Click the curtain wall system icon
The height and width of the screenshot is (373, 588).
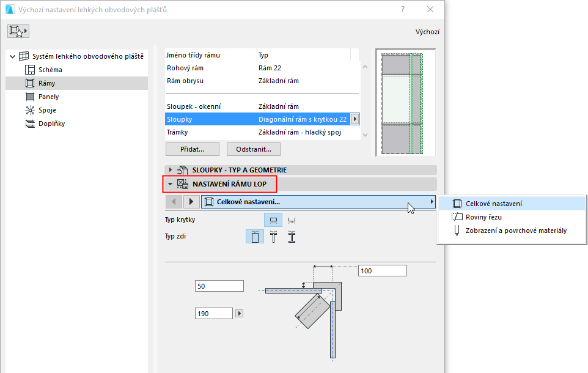(x=24, y=56)
